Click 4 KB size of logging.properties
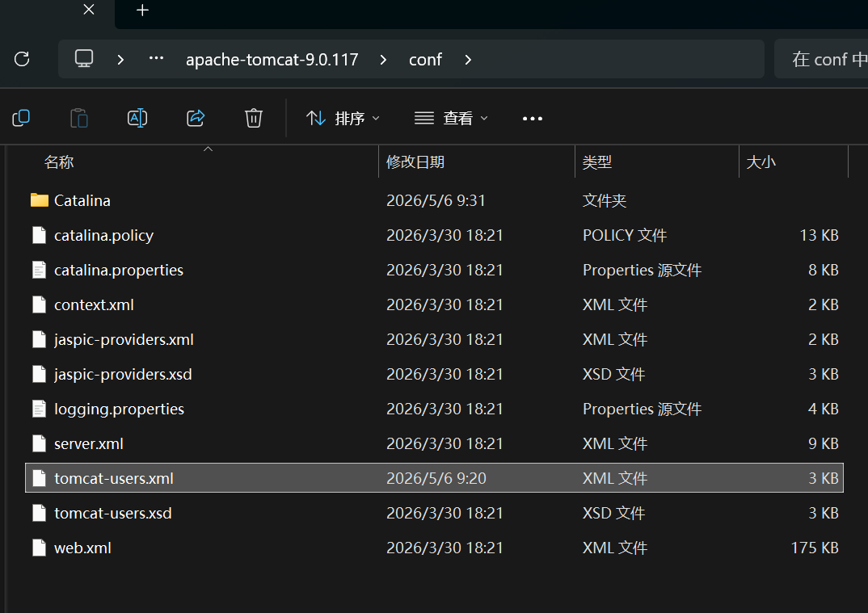Image resolution: width=868 pixels, height=613 pixels. [x=824, y=409]
